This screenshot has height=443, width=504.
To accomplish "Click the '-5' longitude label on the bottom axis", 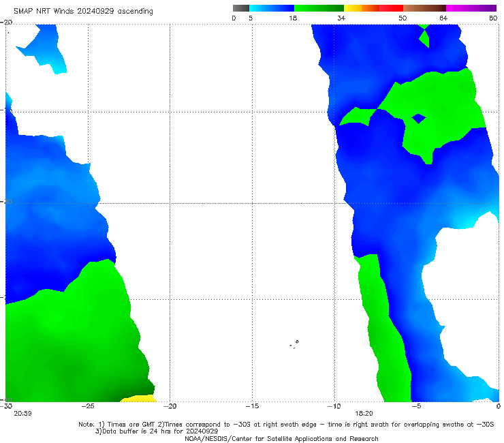I will tap(416, 406).
